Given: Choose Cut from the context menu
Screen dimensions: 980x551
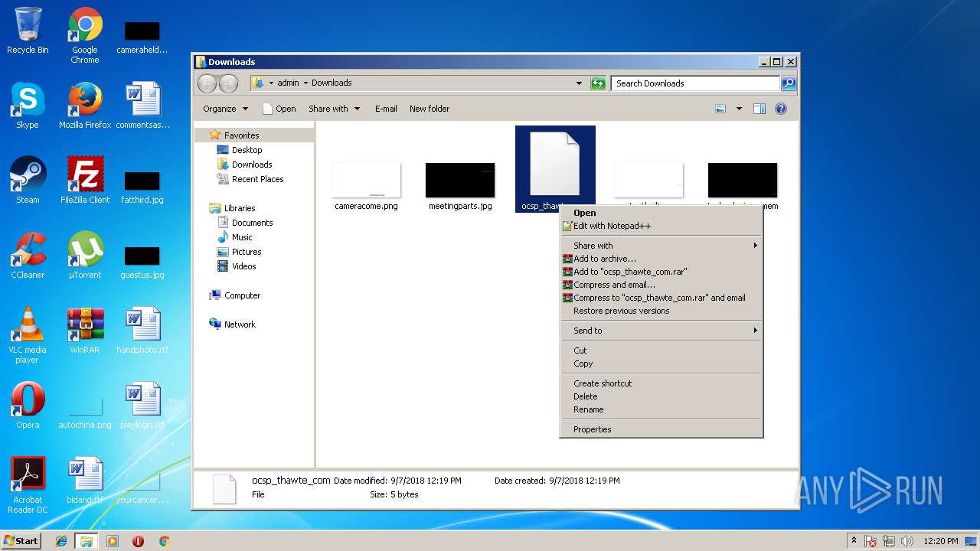Looking at the screenshot, I should coord(661,350).
